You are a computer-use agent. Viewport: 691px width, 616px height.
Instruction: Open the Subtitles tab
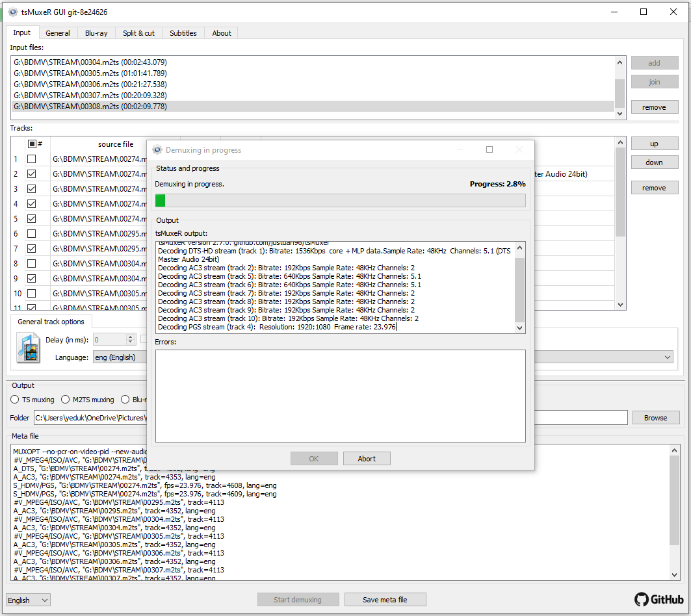coord(183,33)
